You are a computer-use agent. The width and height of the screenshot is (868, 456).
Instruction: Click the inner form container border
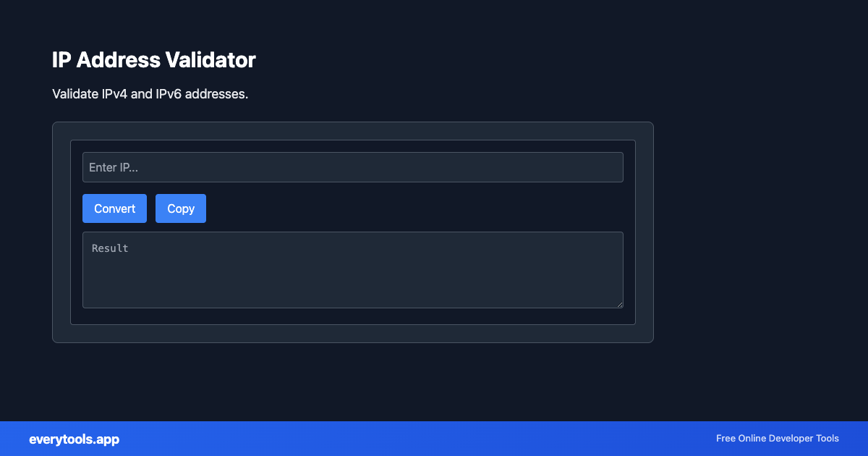pyautogui.click(x=352, y=140)
